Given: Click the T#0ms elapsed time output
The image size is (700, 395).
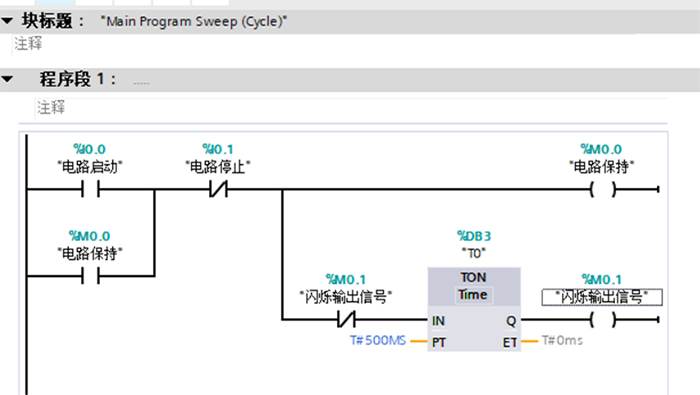Looking at the screenshot, I should 562,341.
